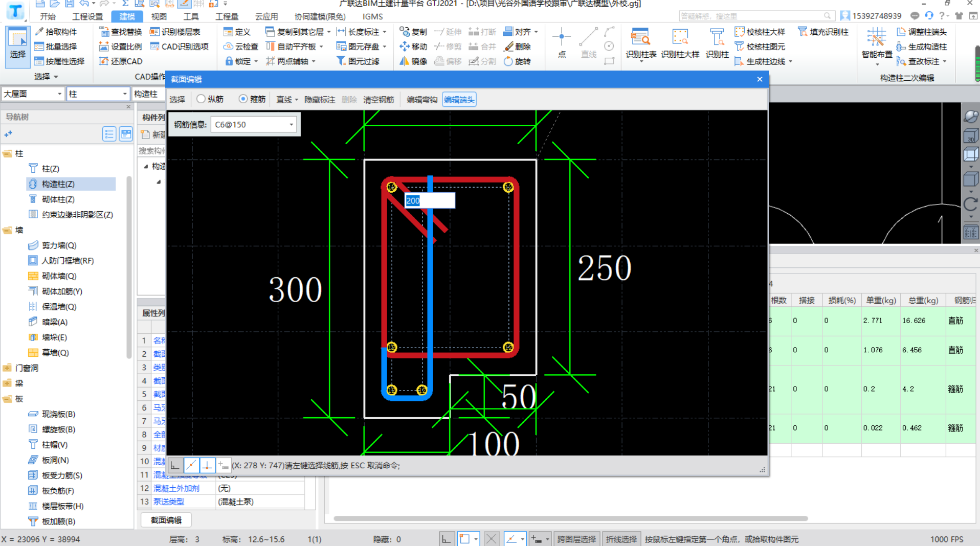
Task: Select the 镜像 mirror tool
Action: pos(413,61)
